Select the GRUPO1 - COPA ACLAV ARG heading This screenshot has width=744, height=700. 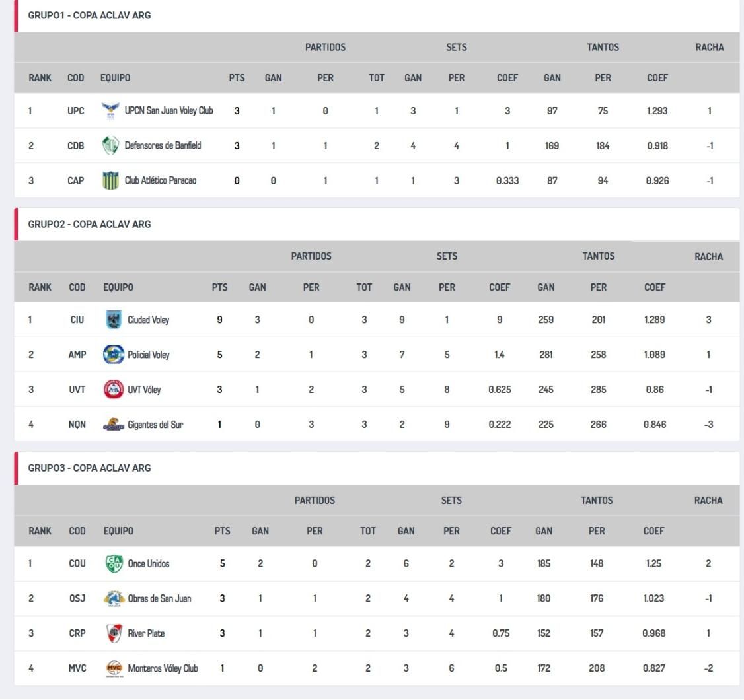click(89, 15)
